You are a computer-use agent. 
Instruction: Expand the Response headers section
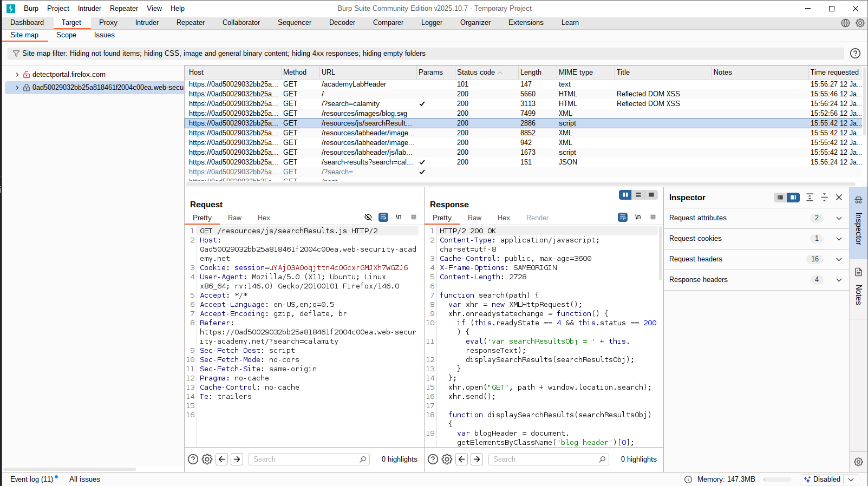tap(839, 280)
